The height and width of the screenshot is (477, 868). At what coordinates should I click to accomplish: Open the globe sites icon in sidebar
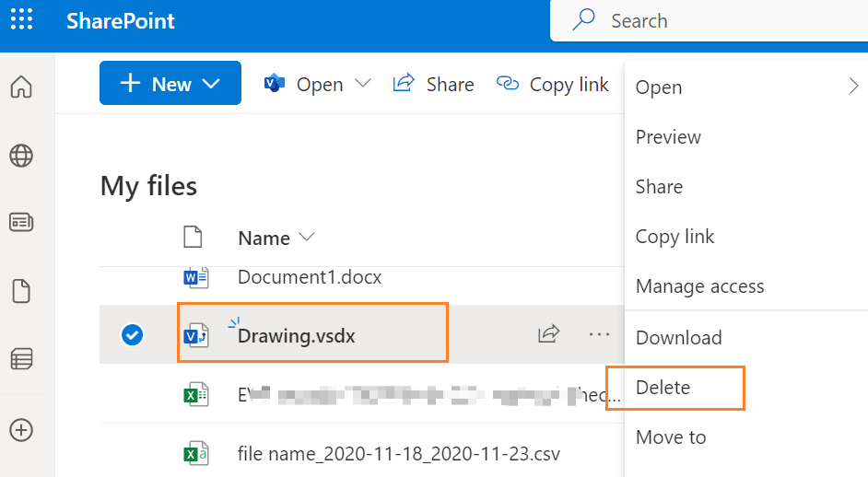coord(21,156)
